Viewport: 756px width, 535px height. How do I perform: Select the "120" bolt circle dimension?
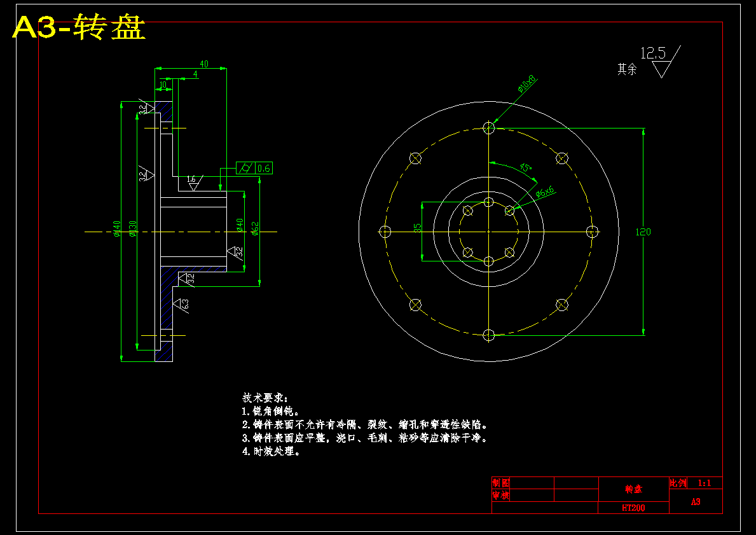pos(643,232)
